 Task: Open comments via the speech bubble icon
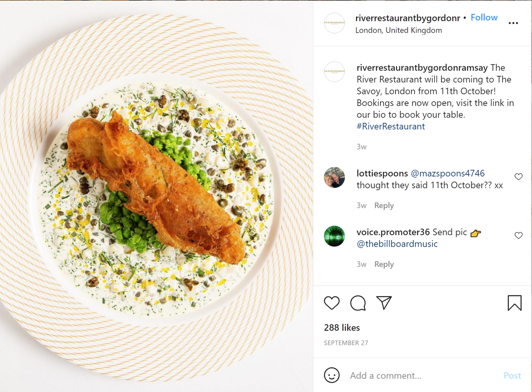tap(358, 303)
